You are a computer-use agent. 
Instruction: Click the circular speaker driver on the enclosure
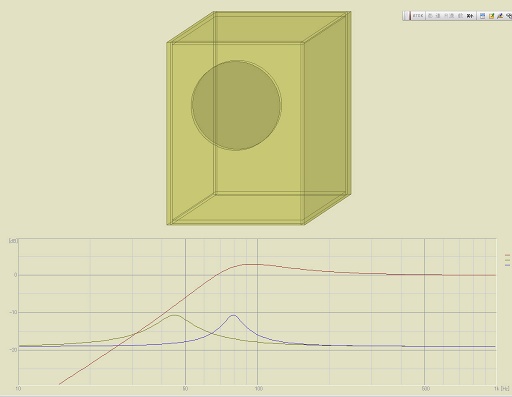coord(236,105)
